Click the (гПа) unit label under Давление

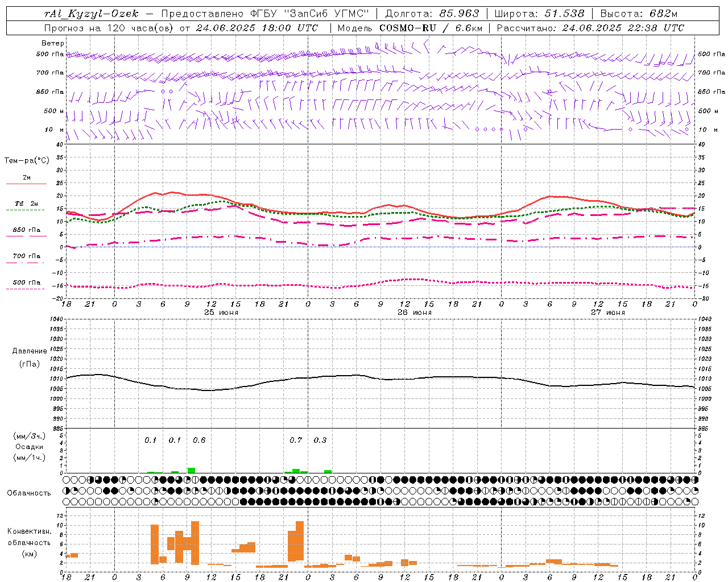tap(30, 364)
